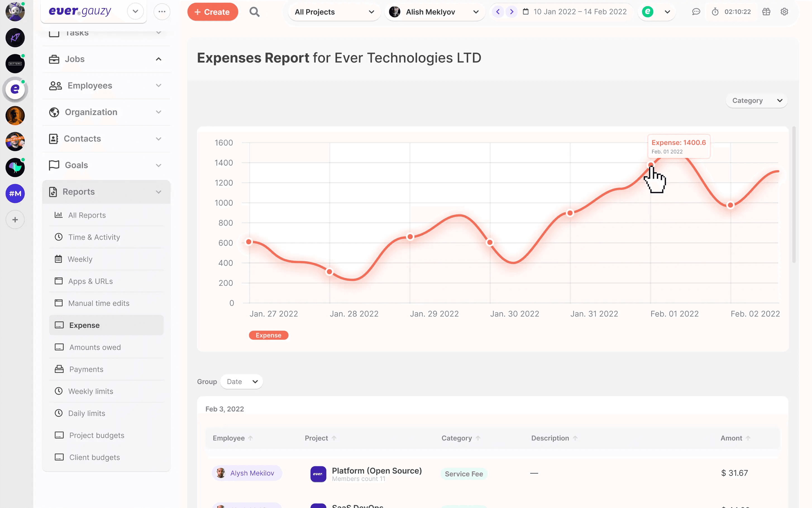This screenshot has width=812, height=508.
Task: Open Alysh Mekilov employee link
Action: [x=252, y=473]
